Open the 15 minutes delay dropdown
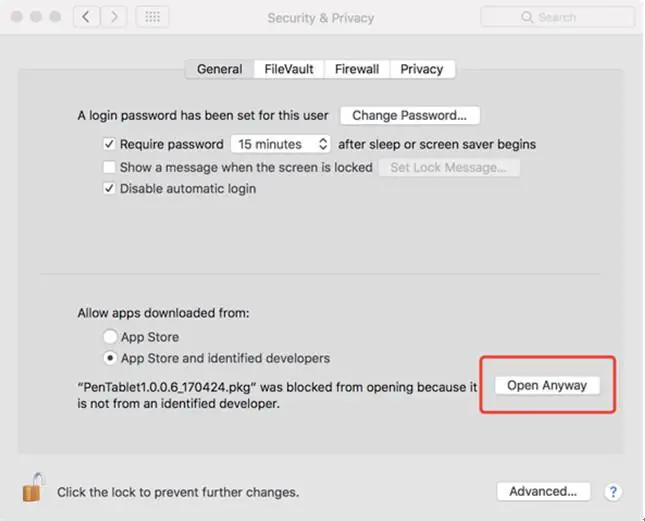Screen dimensions: 645x521 [280, 144]
